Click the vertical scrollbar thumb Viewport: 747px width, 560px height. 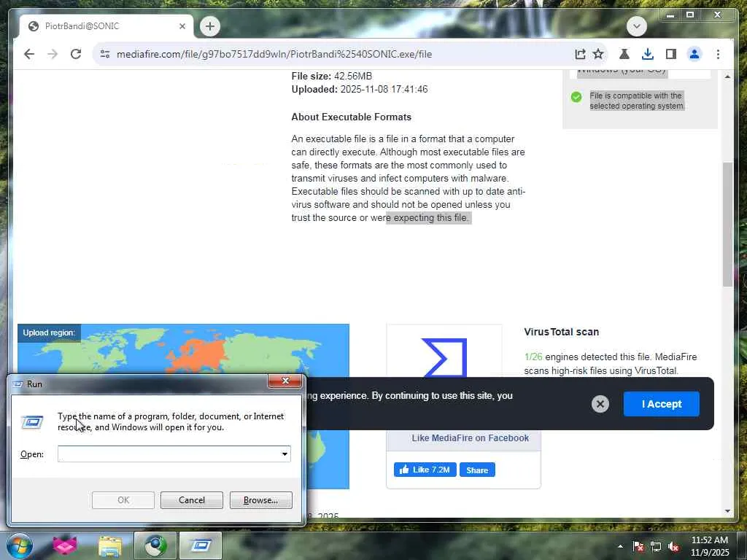pyautogui.click(x=727, y=225)
